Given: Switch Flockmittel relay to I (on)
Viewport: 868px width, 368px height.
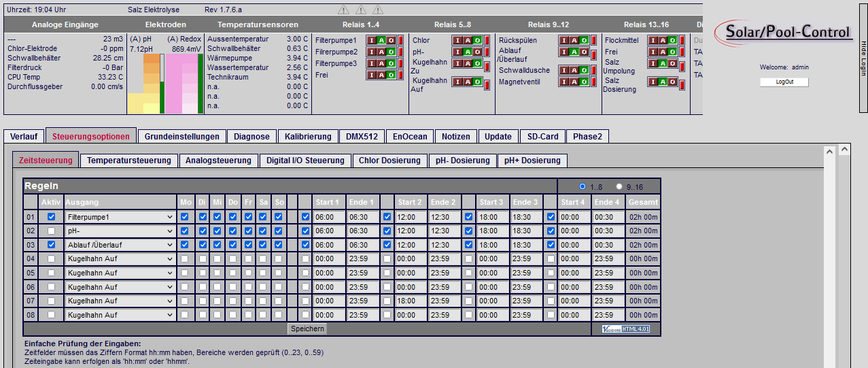Looking at the screenshot, I should pos(654,40).
